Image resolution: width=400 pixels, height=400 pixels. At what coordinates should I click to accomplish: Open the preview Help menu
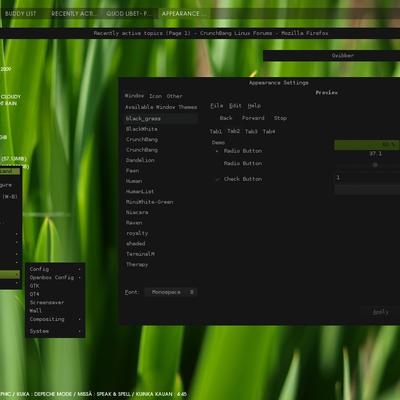pos(254,106)
